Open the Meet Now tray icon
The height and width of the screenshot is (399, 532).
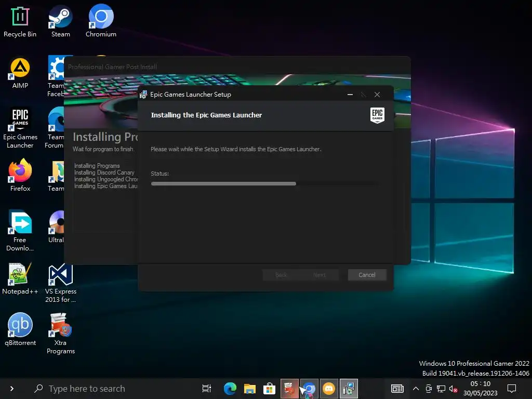[x=429, y=389]
